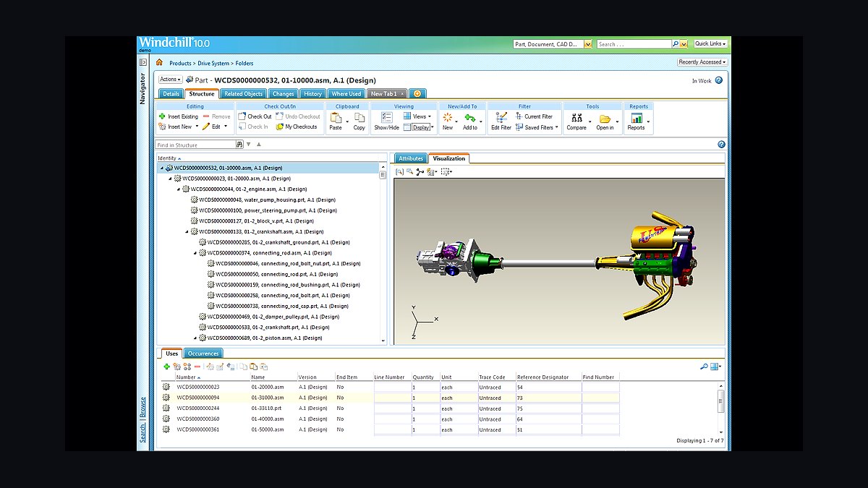Screen dimensions: 868x488
Task: Open the Where Used tab
Action: coord(346,94)
